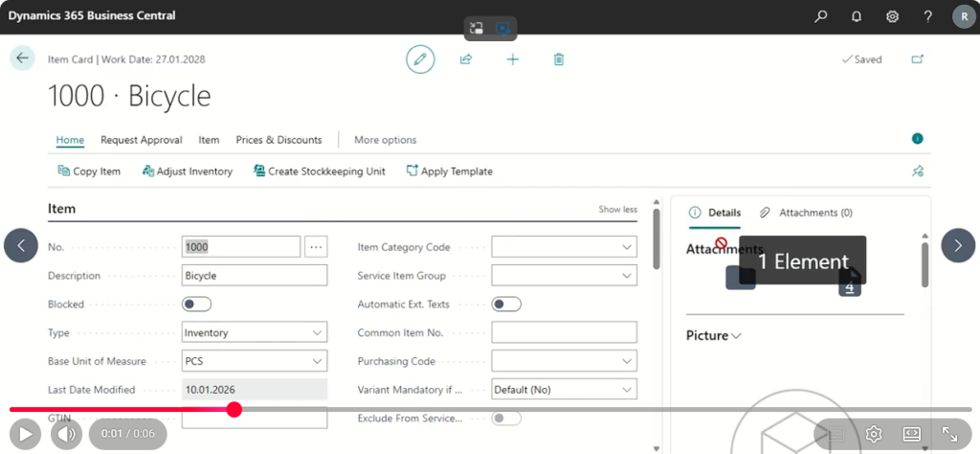
Task: Click the share icon
Action: coord(466,59)
